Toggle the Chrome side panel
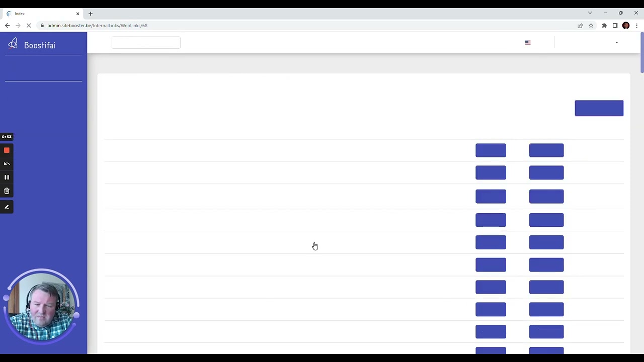The image size is (644, 362). pos(615,26)
